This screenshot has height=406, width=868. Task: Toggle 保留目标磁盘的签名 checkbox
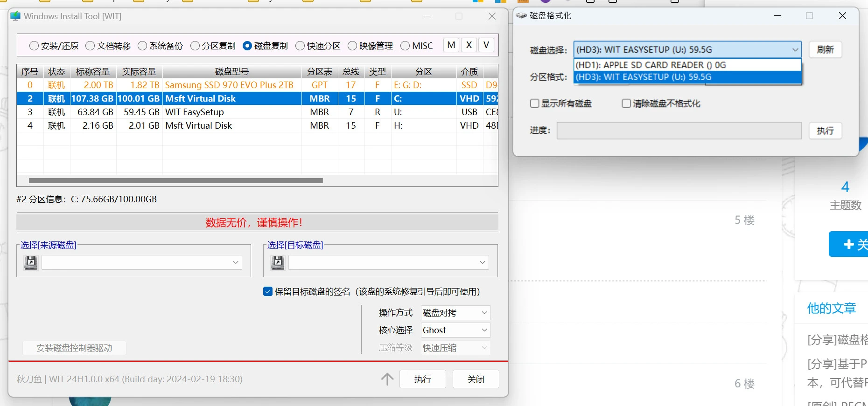pyautogui.click(x=268, y=292)
